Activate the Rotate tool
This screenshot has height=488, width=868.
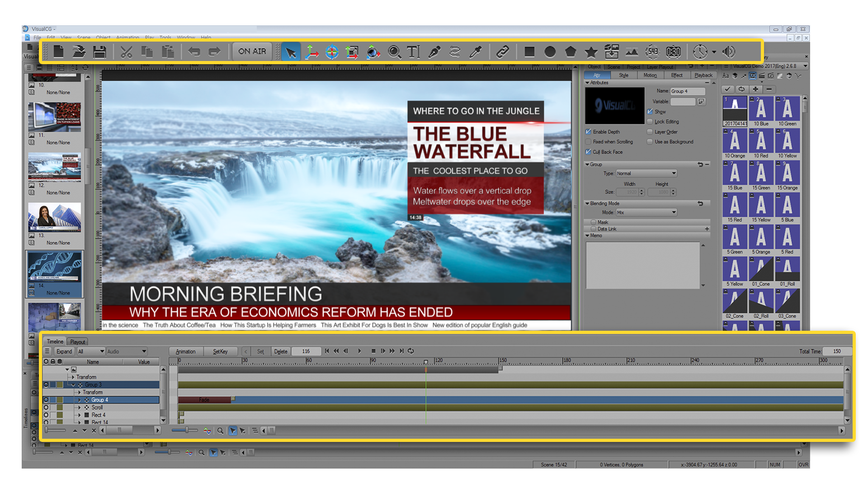coord(332,52)
